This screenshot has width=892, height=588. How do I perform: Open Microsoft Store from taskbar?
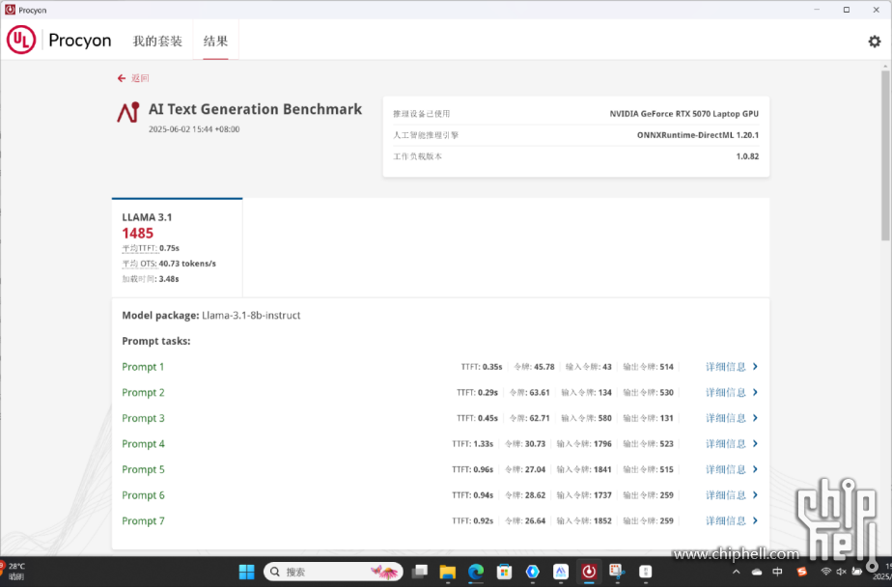[x=504, y=572]
